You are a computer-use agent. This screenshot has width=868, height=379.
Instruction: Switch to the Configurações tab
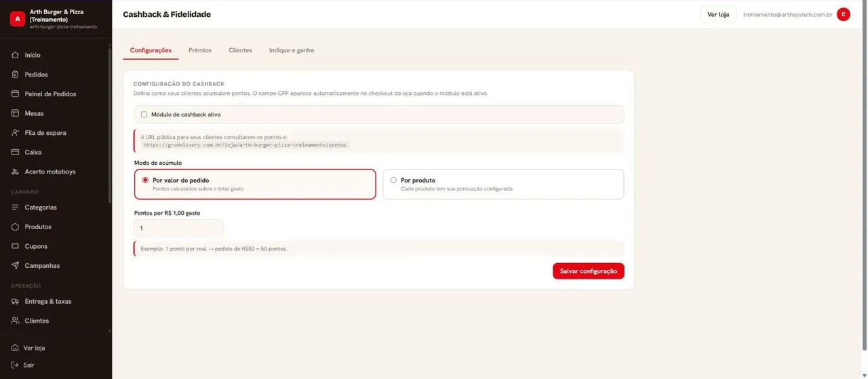pos(151,50)
